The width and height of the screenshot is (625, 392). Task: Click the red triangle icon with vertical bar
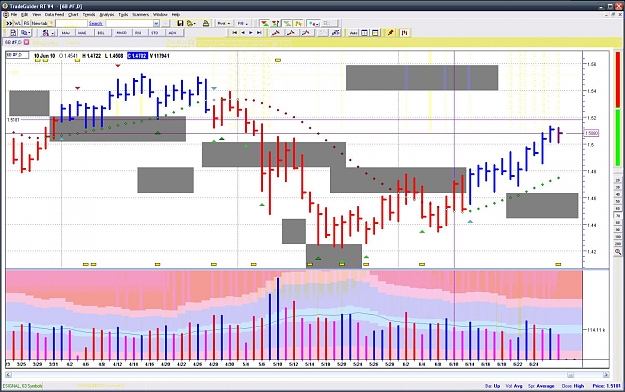(x=275, y=24)
